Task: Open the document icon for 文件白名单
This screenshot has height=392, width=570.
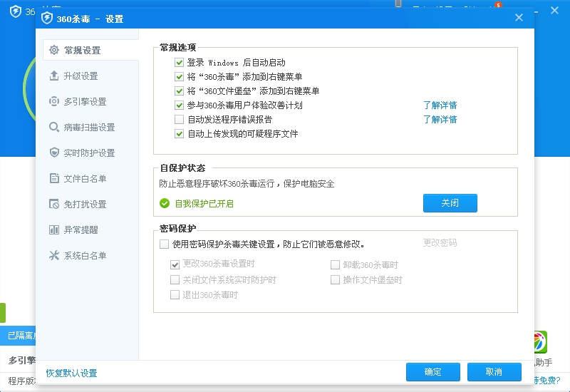Action: 53,178
